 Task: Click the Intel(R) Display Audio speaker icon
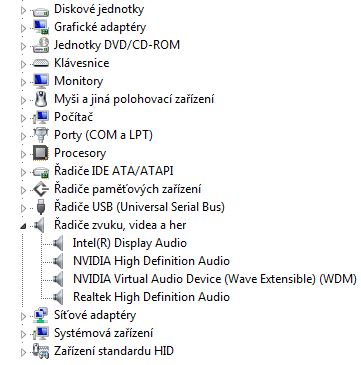pyautogui.click(x=58, y=243)
